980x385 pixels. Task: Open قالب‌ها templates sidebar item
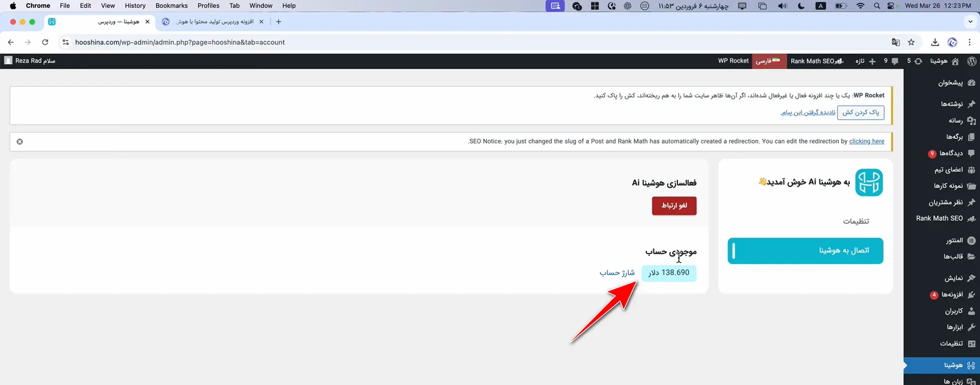tap(959, 256)
